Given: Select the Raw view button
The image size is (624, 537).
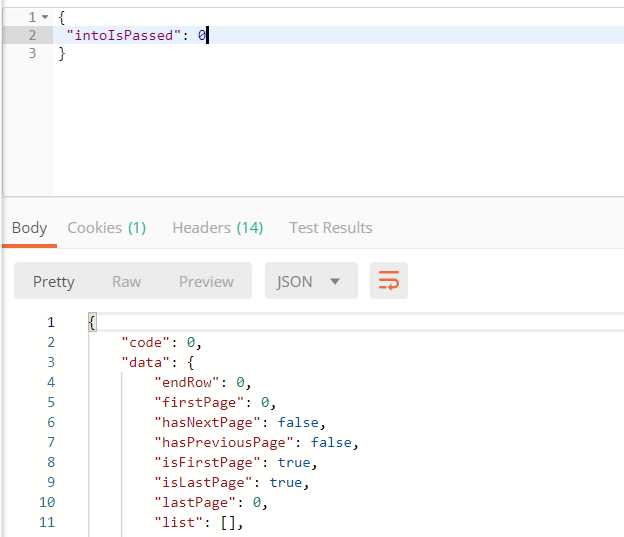Looking at the screenshot, I should (x=126, y=281).
